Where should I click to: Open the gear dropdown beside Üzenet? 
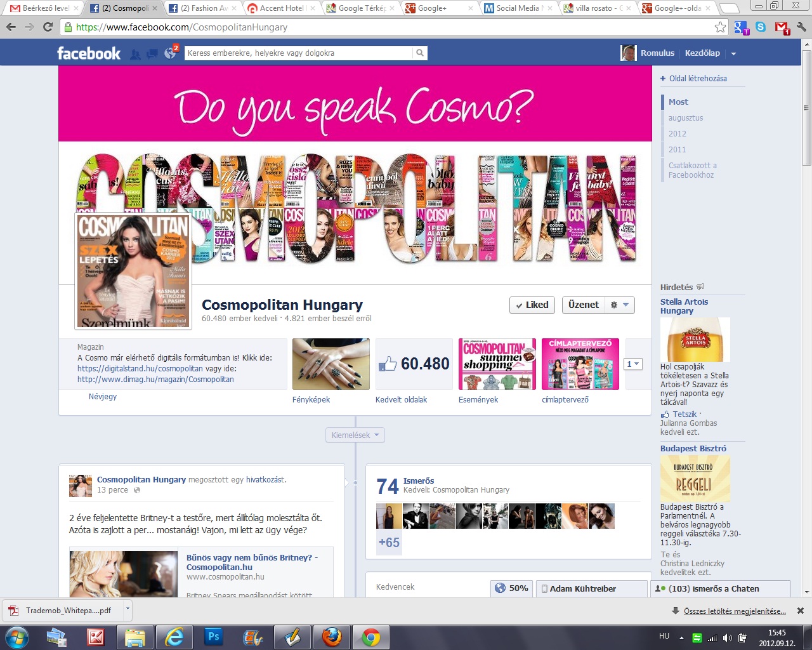pos(619,305)
